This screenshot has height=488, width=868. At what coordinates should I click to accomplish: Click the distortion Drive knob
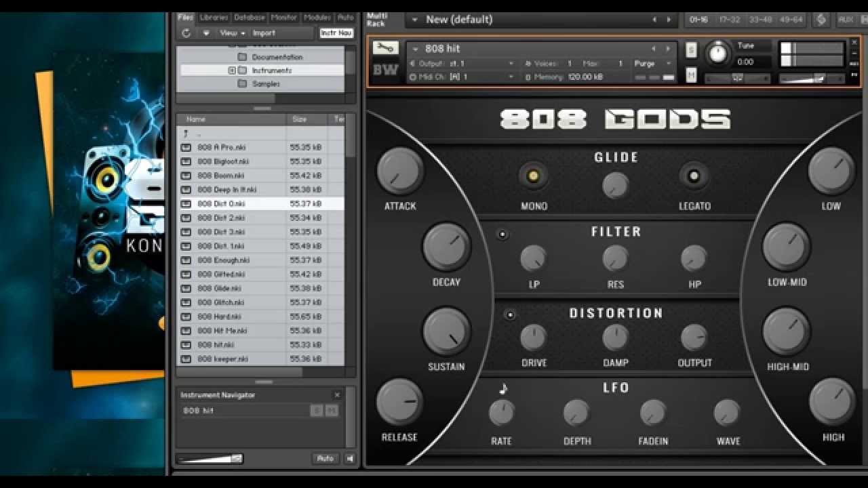[x=533, y=337]
